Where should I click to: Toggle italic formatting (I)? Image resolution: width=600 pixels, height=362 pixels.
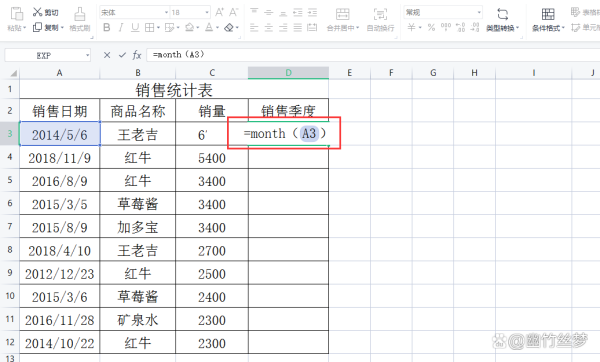pyautogui.click(x=121, y=28)
